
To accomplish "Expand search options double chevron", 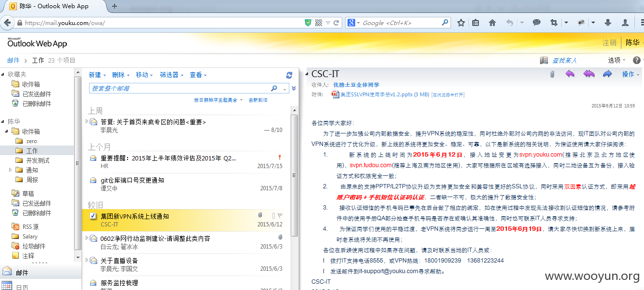I will tap(294, 88).
